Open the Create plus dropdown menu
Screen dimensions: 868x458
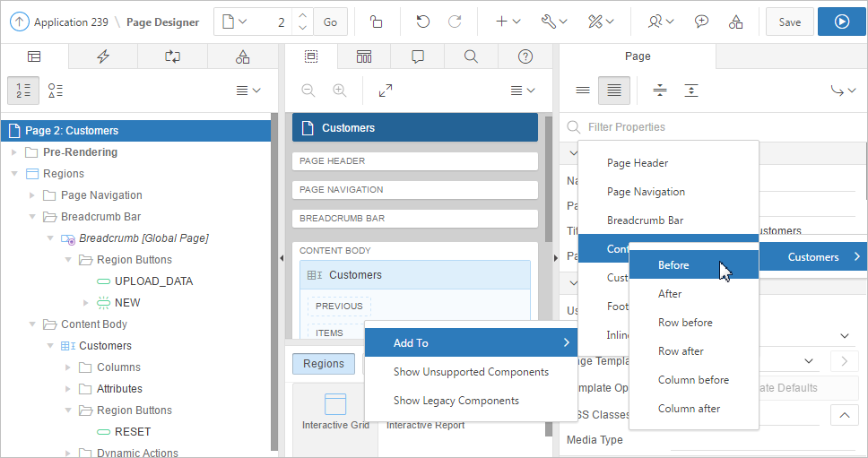508,22
